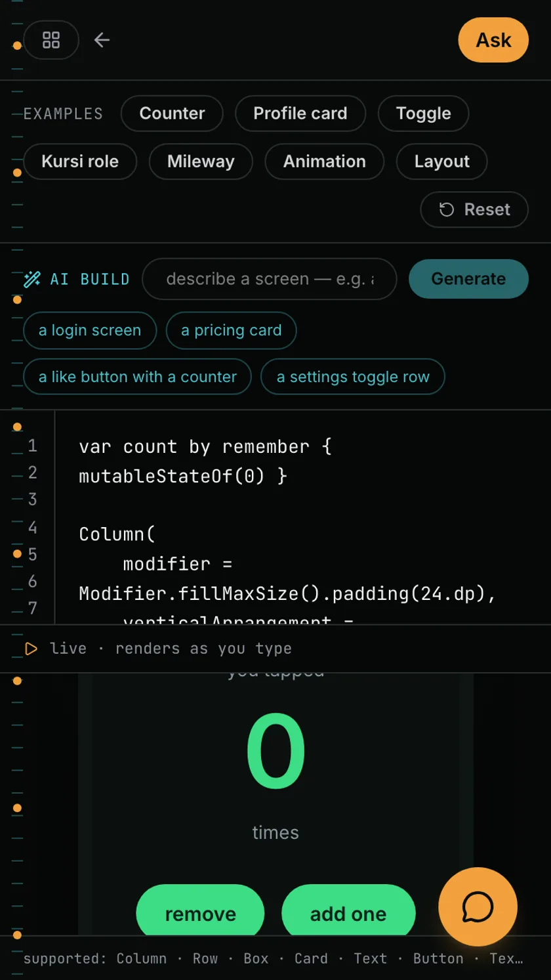
Task: Click the AI Build magic wand icon
Action: coord(32,279)
